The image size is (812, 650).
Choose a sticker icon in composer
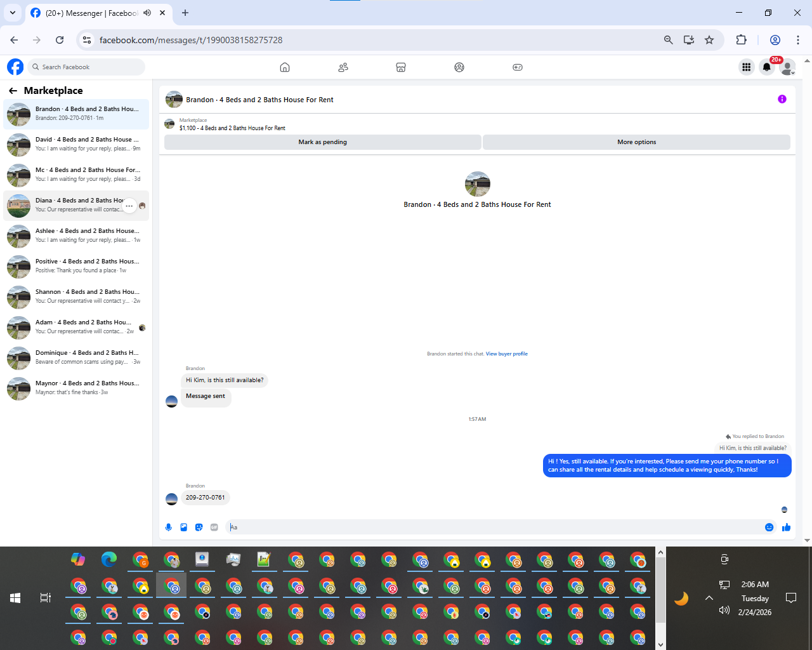pos(199,527)
